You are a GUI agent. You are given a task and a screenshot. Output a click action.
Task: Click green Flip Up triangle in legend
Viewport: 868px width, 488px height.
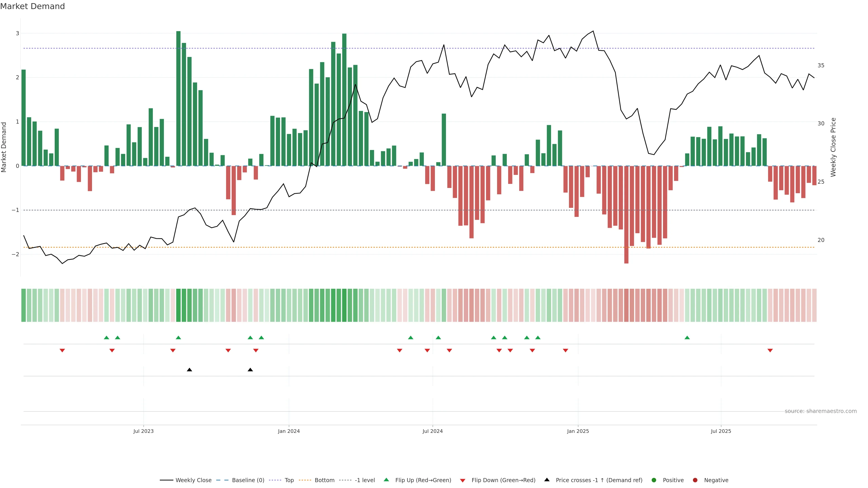387,480
